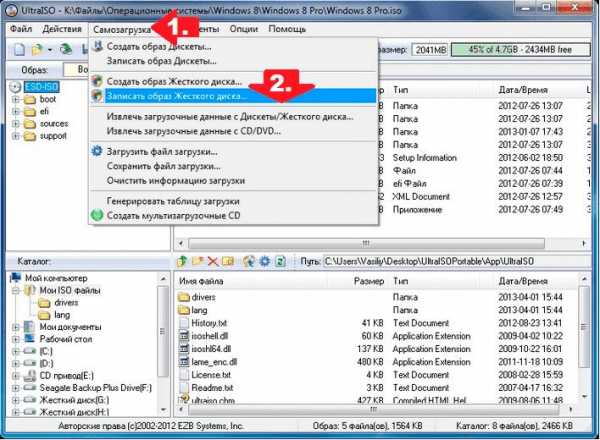This screenshot has width=600, height=440.
Task: Click the green Open CD/DVD toolbar icon
Action: pos(66,49)
